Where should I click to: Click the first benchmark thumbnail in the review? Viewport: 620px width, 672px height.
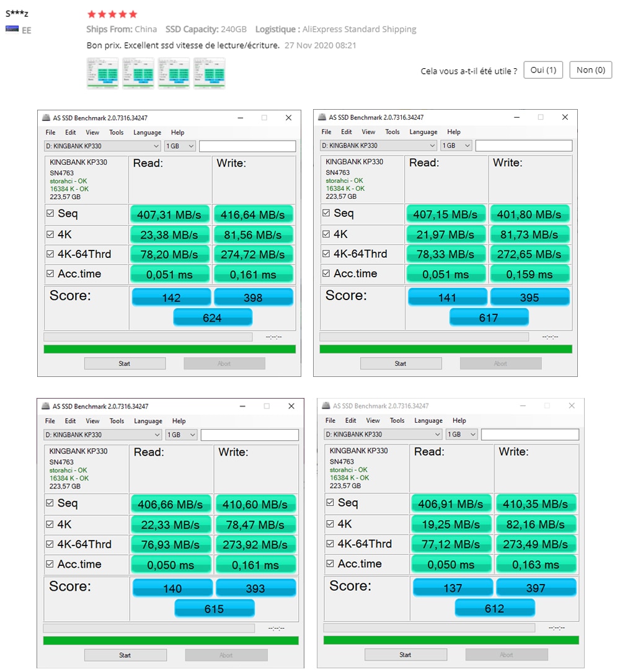tap(102, 73)
